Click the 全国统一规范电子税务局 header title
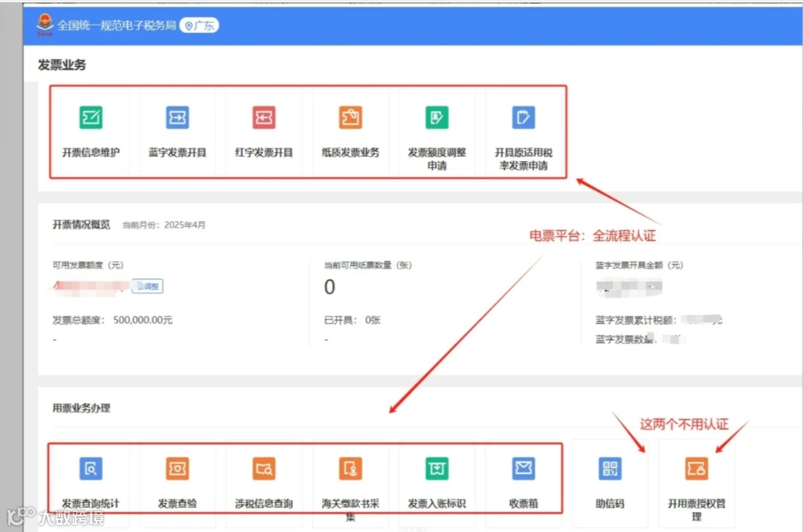Screen dimensions: 803x532 [118, 25]
